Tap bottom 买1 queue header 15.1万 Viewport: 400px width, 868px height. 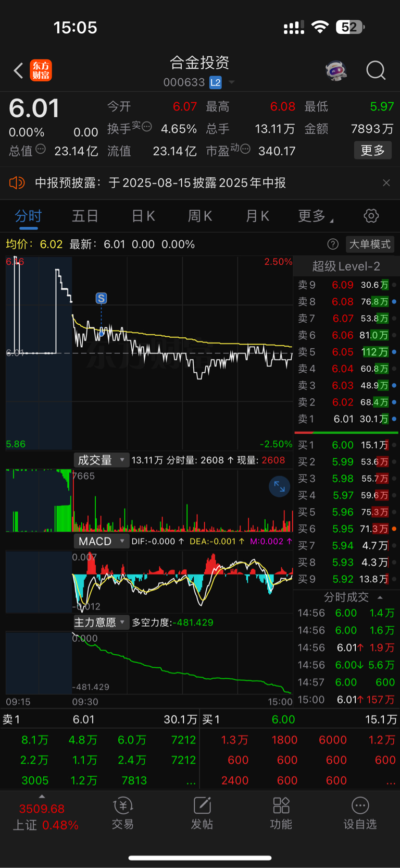click(299, 719)
